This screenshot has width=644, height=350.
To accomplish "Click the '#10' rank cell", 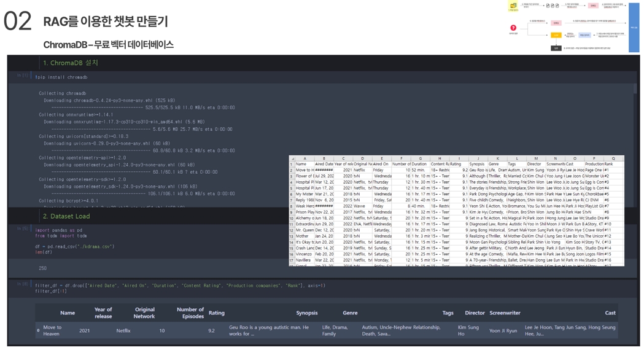I will click(x=613, y=224).
